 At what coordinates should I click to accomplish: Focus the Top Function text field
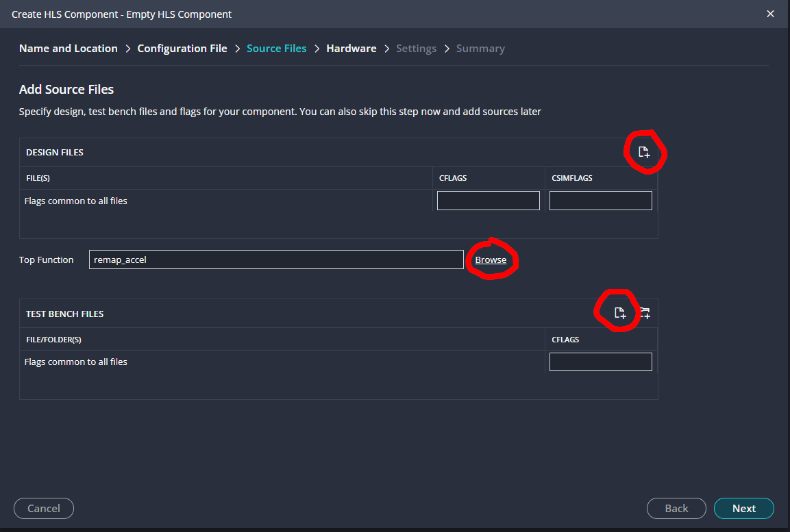point(276,259)
